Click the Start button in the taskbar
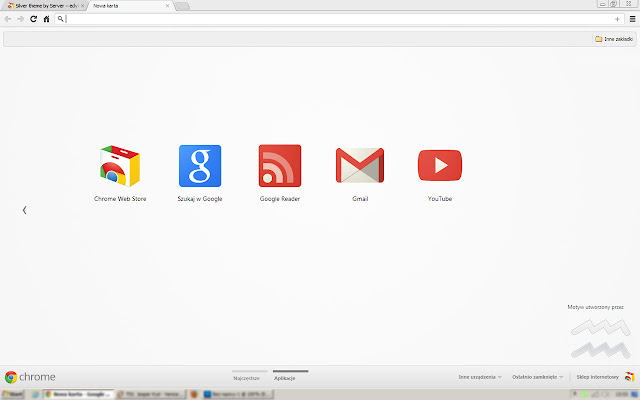This screenshot has width=640, height=400. point(12,394)
